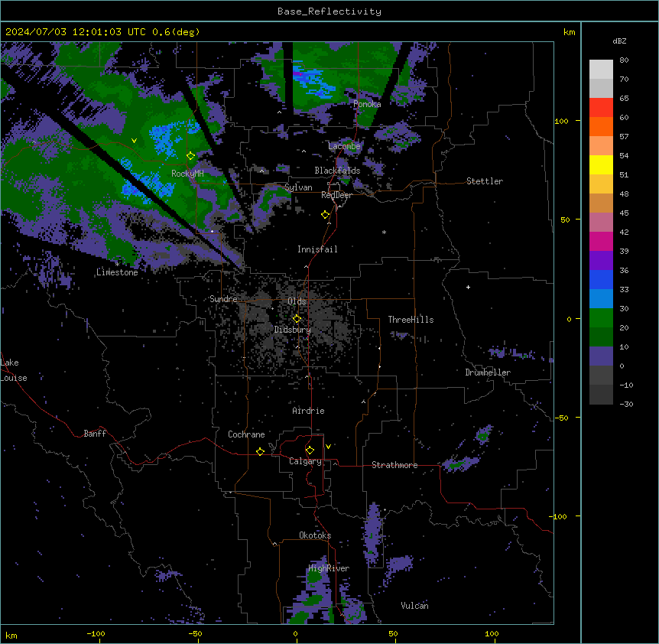This screenshot has height=644, width=659.
Task: Click the Innisfail city label
Action: [x=317, y=249]
